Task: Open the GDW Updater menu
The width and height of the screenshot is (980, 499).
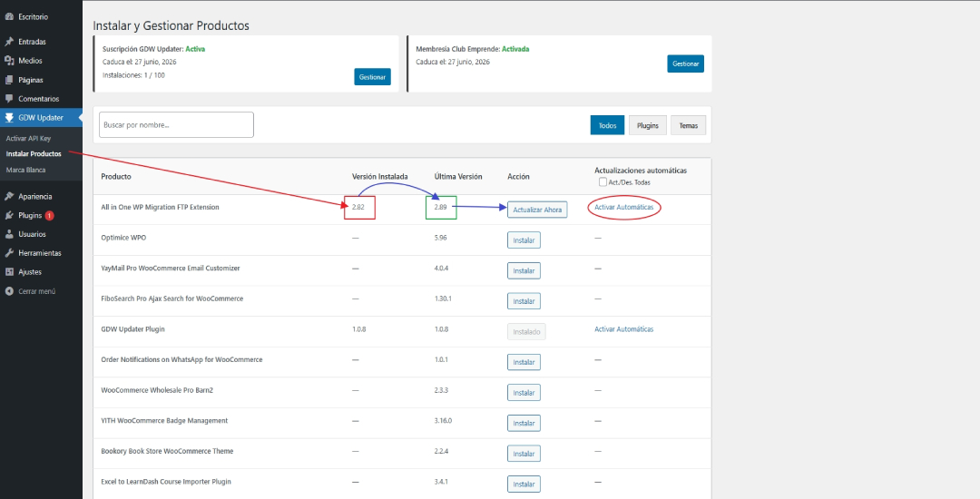Action: coord(41,117)
